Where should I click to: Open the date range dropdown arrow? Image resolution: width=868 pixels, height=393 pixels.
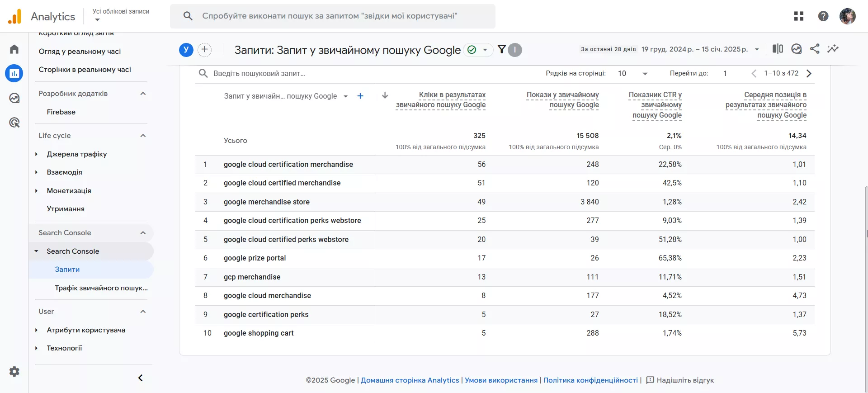757,49
